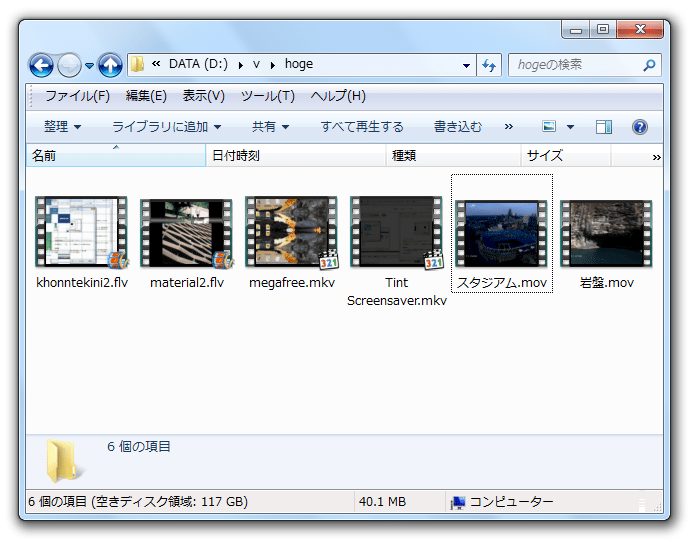Screen dimensions: 692x542
Task: Open the ファイル(F) menu
Action: 78,96
